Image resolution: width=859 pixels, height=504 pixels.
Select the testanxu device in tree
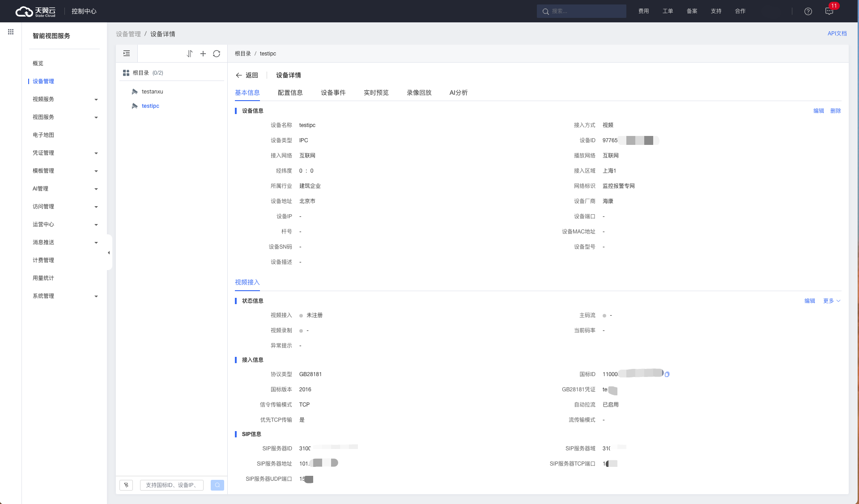152,92
